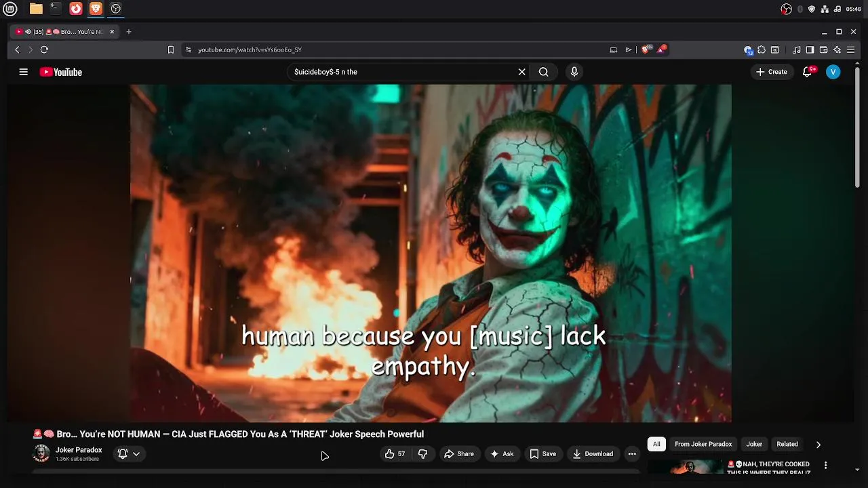The width and height of the screenshot is (868, 488).
Task: Toggle the Brave sidebar panel
Action: (x=810, y=49)
